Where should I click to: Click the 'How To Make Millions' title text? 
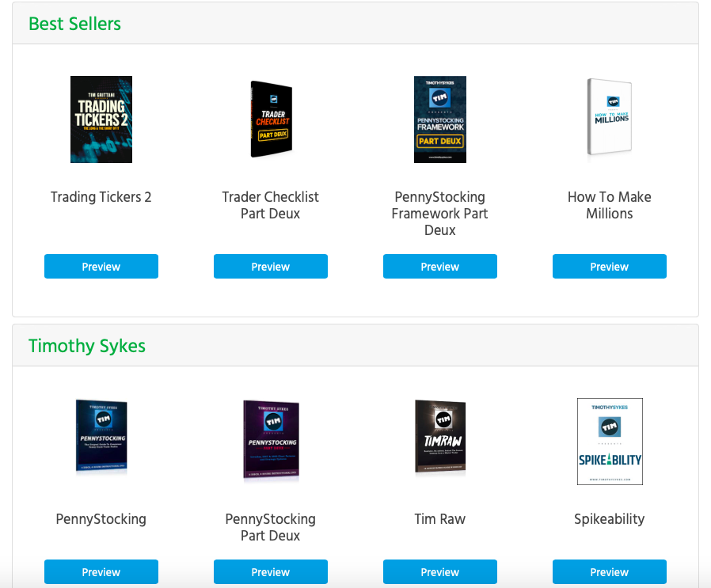(610, 206)
